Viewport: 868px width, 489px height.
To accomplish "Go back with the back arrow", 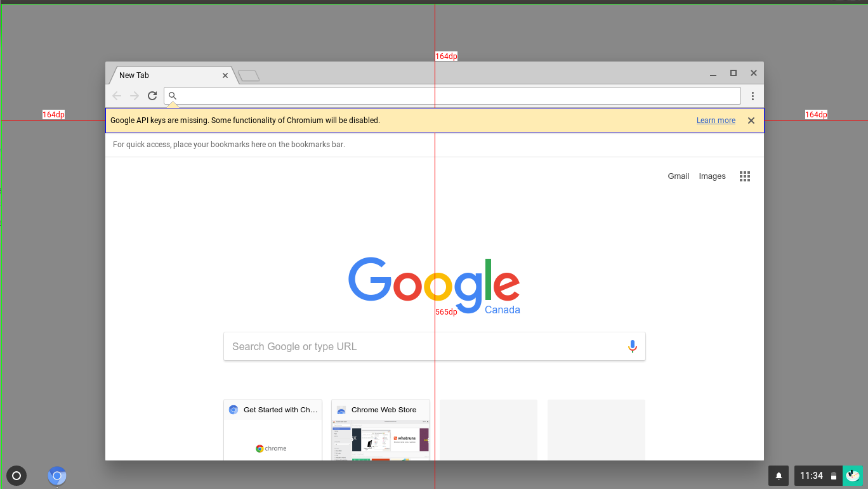I will click(117, 96).
